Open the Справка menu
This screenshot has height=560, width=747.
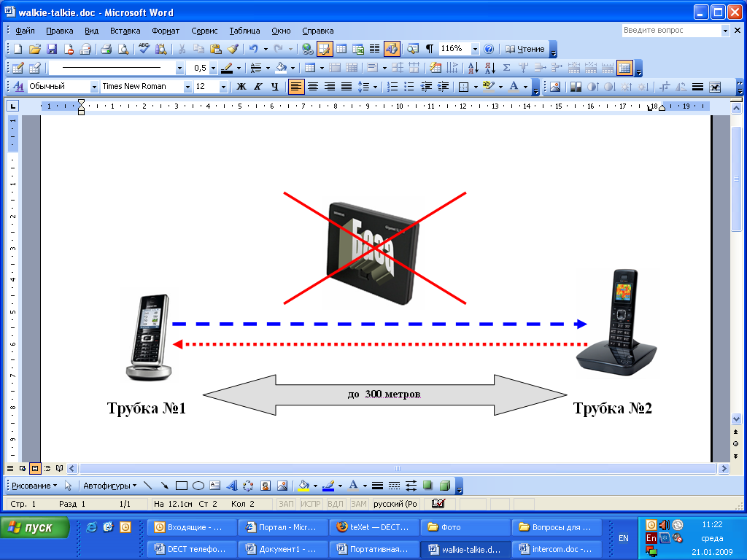pos(318,31)
